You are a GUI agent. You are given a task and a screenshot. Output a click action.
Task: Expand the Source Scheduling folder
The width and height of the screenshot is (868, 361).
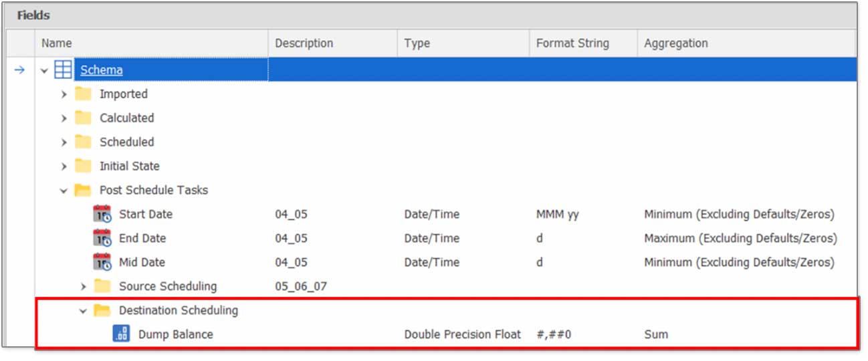click(83, 287)
